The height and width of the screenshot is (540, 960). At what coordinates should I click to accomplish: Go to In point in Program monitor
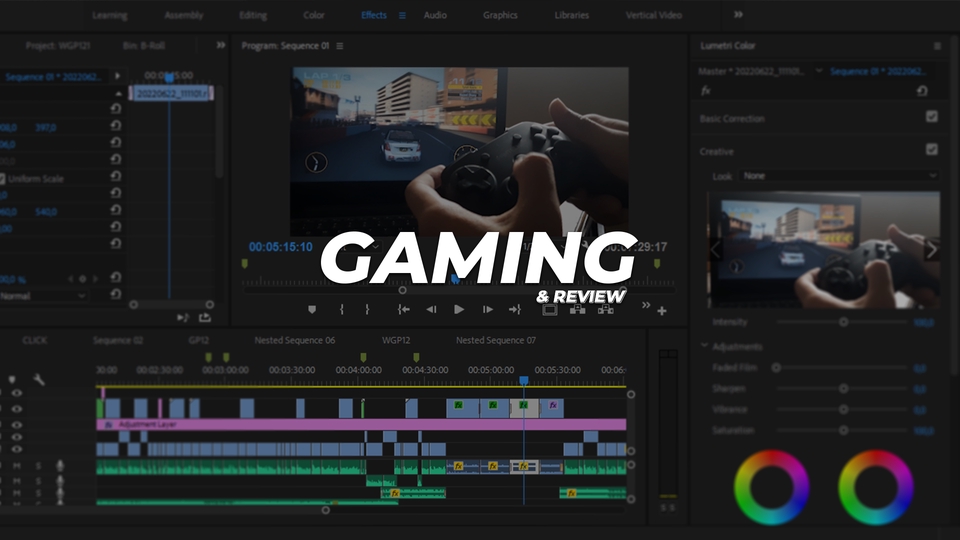tap(403, 310)
